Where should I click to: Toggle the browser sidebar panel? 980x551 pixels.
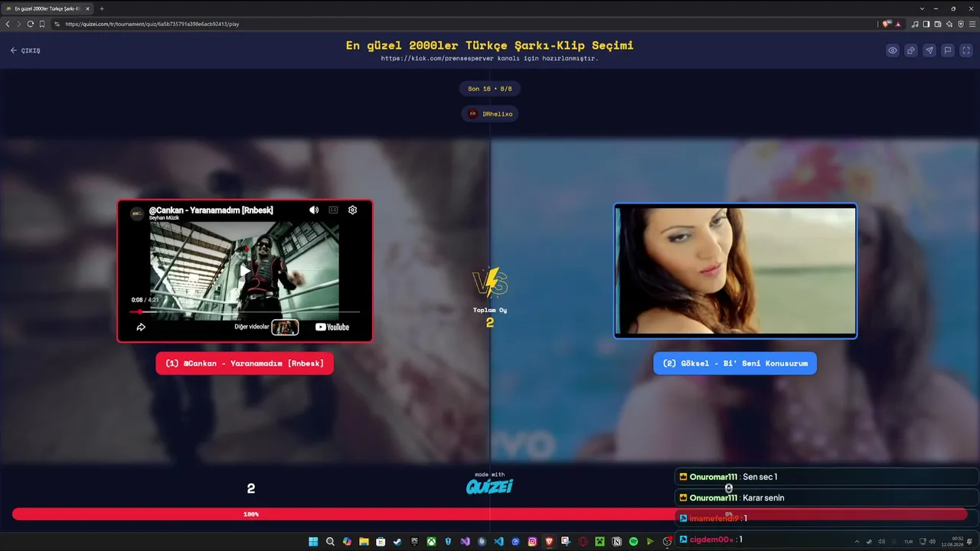(x=926, y=24)
